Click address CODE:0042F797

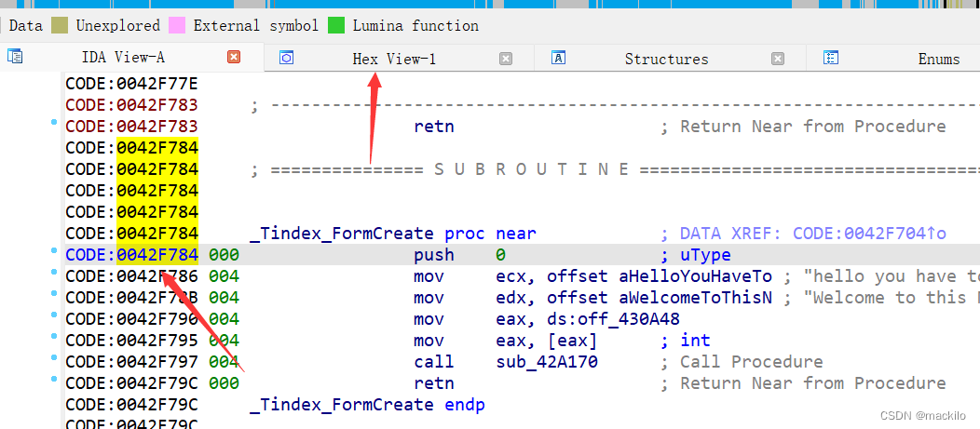(132, 362)
